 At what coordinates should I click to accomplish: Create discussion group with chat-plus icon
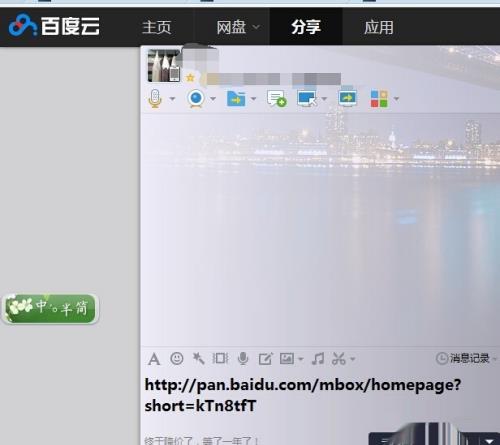(276, 98)
